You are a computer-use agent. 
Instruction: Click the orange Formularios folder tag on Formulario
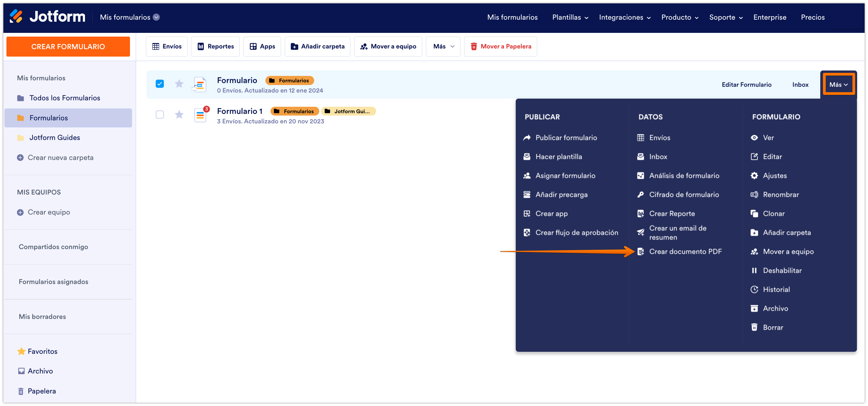(290, 81)
